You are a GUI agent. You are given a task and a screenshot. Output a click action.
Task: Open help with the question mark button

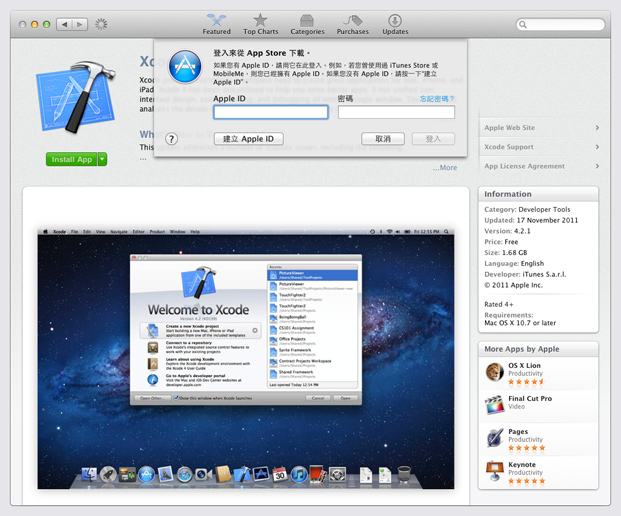pos(171,139)
